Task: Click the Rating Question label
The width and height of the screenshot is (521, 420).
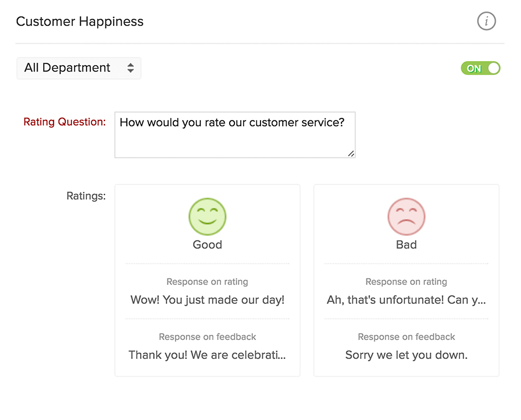Action: (64, 122)
